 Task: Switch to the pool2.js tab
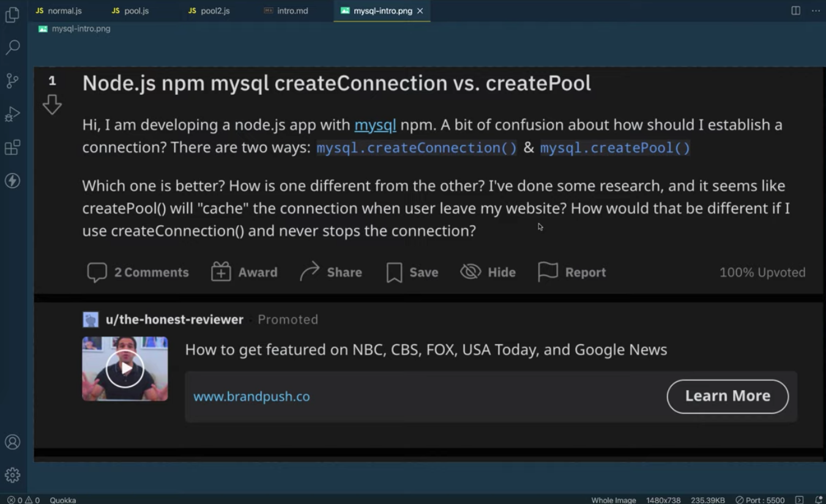coord(209,10)
